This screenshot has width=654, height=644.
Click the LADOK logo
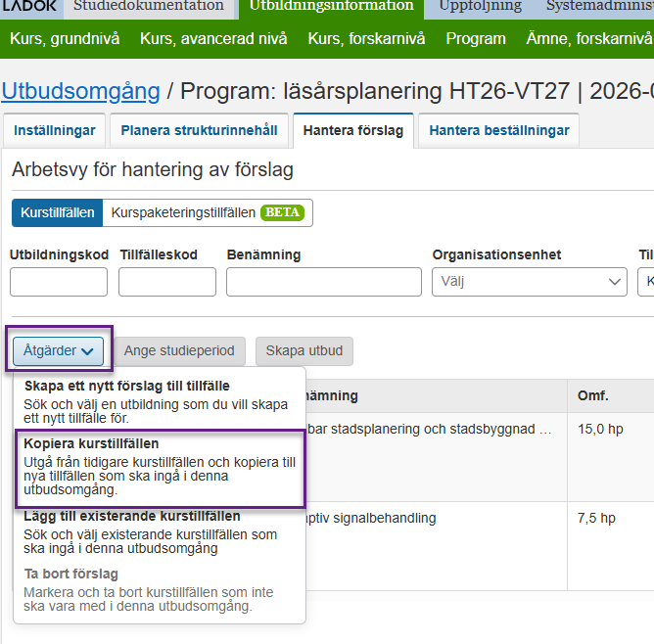(29, 7)
